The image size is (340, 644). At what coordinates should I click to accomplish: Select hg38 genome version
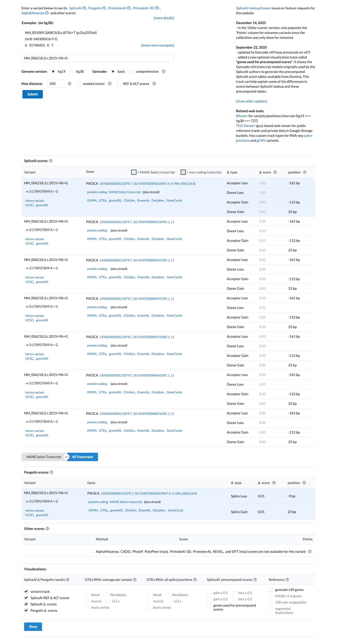[71, 72]
